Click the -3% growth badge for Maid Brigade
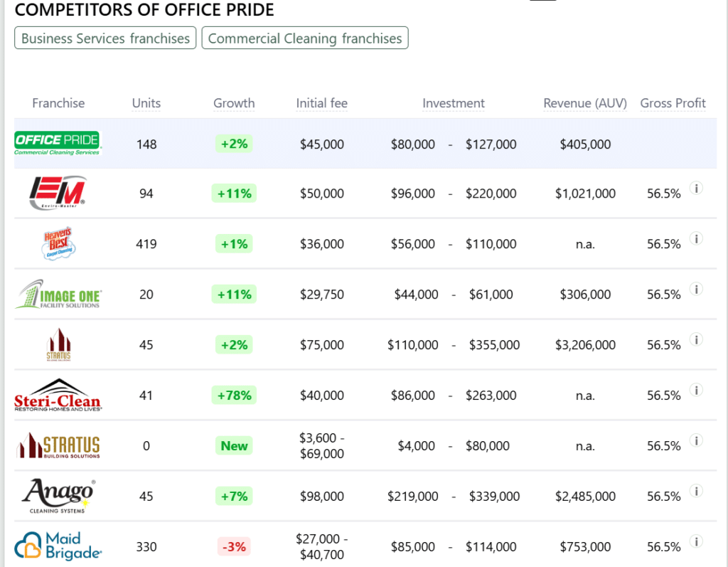Image resolution: width=728 pixels, height=567 pixels. (x=234, y=546)
